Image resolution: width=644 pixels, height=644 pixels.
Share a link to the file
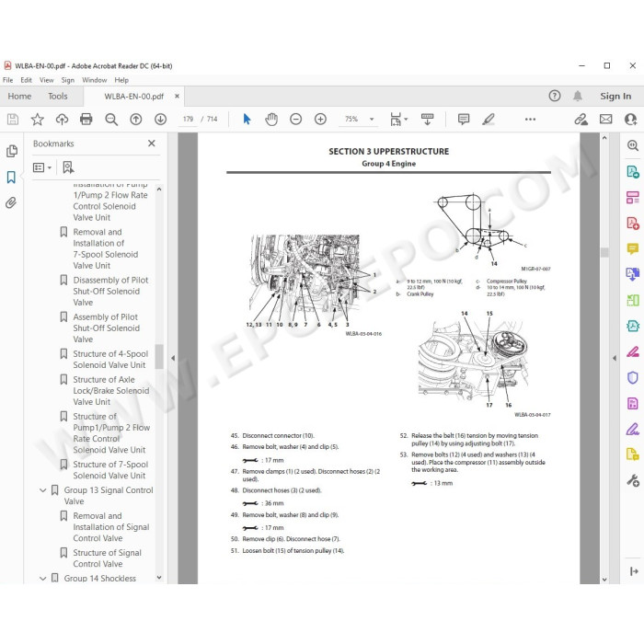(581, 119)
